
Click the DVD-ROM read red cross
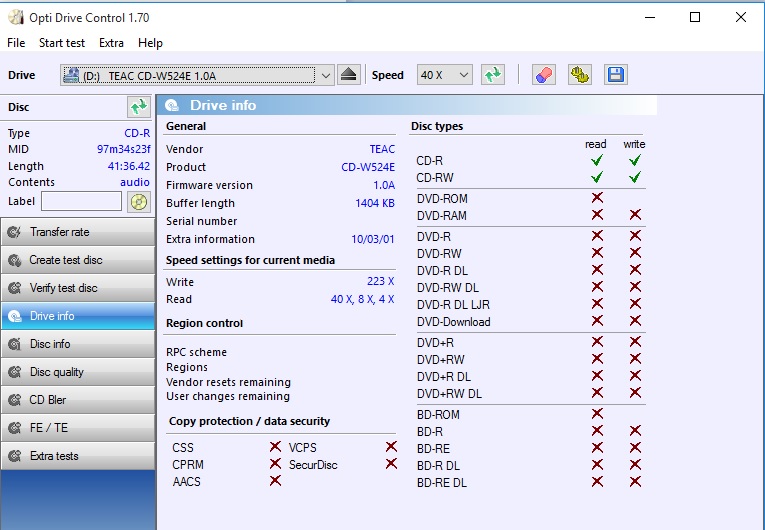597,198
